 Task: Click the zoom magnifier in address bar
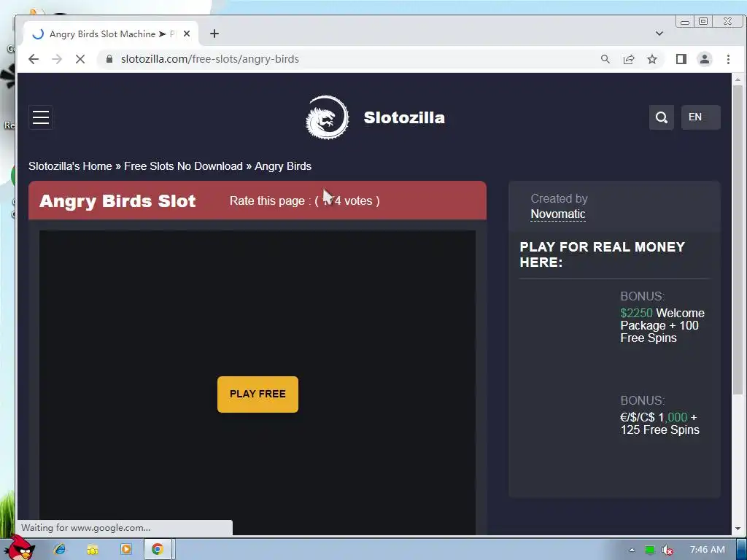click(x=605, y=59)
